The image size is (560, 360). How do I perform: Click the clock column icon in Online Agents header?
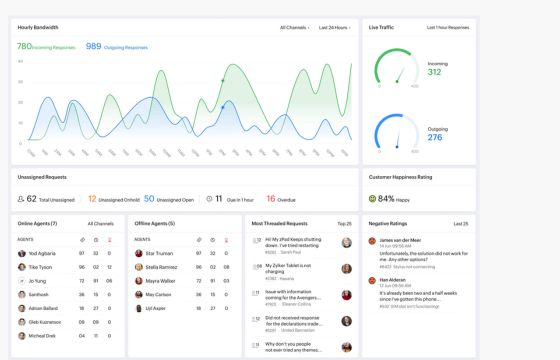(96, 240)
